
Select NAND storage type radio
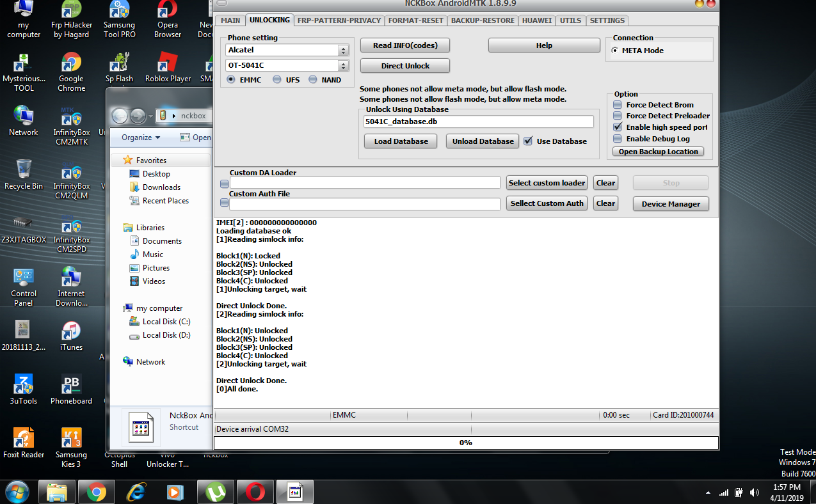313,80
